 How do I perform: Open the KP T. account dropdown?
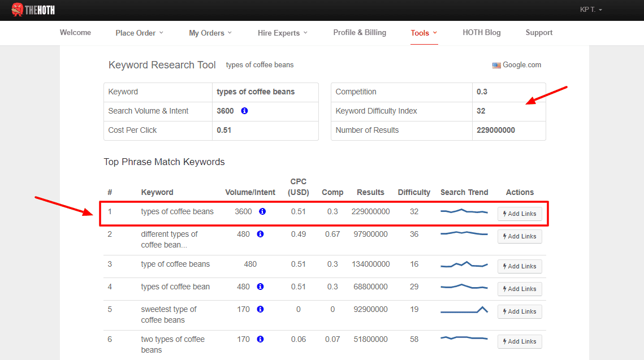591,10
